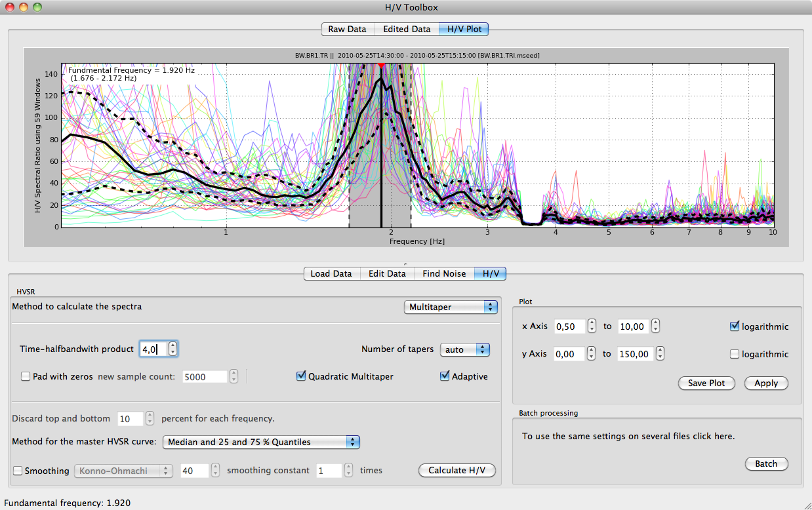
Task: Select the Find Noise tab
Action: click(444, 273)
